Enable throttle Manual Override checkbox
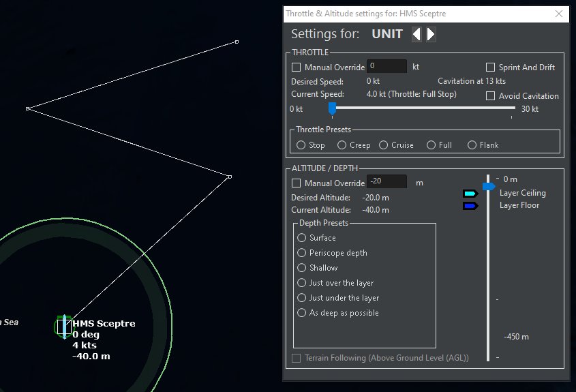 (296, 67)
